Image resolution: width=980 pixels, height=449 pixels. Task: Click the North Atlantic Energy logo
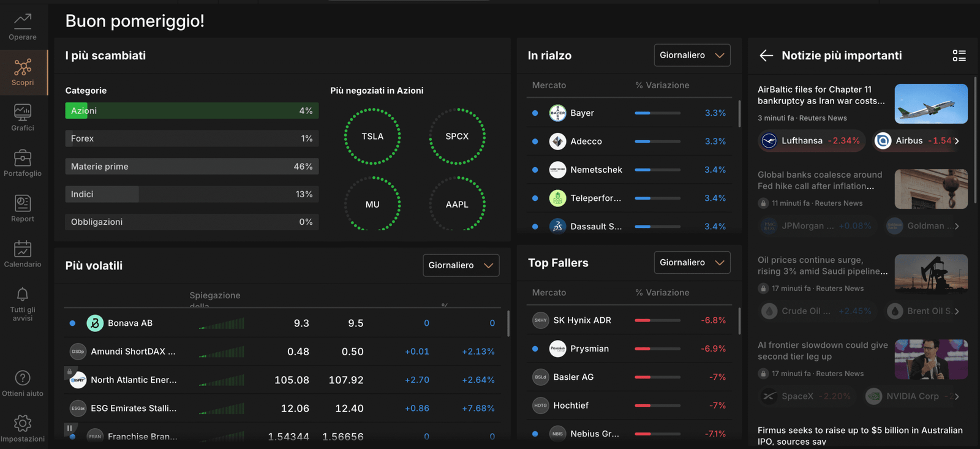[78, 380]
